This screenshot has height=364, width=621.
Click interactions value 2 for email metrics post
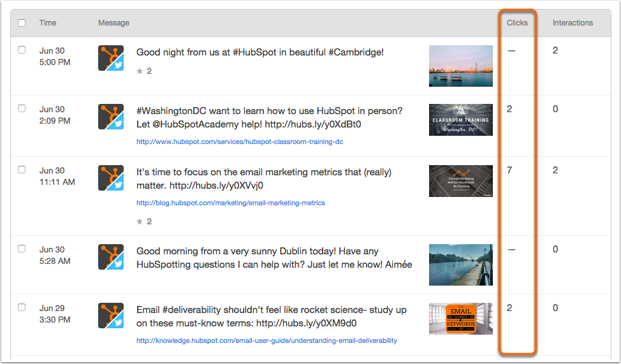pyautogui.click(x=555, y=170)
